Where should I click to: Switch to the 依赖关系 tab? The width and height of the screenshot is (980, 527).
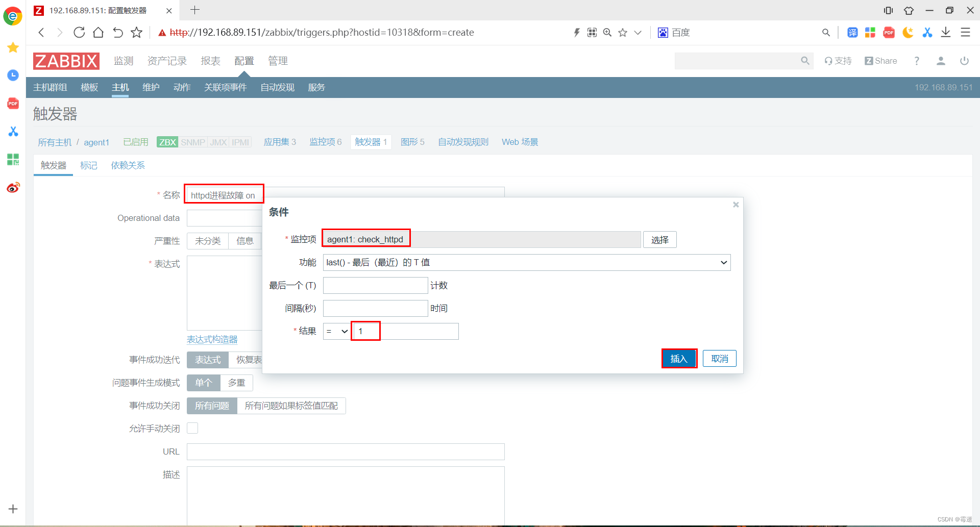pyautogui.click(x=128, y=165)
